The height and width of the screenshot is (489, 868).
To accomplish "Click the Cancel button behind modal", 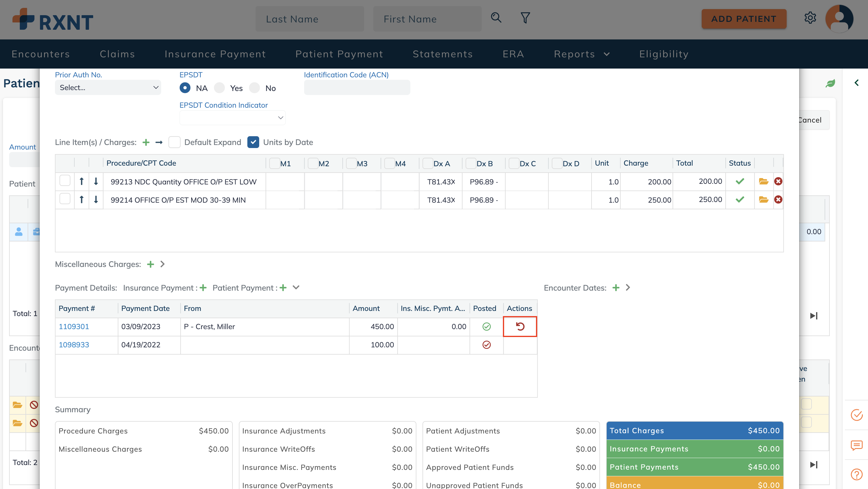I will (814, 120).
